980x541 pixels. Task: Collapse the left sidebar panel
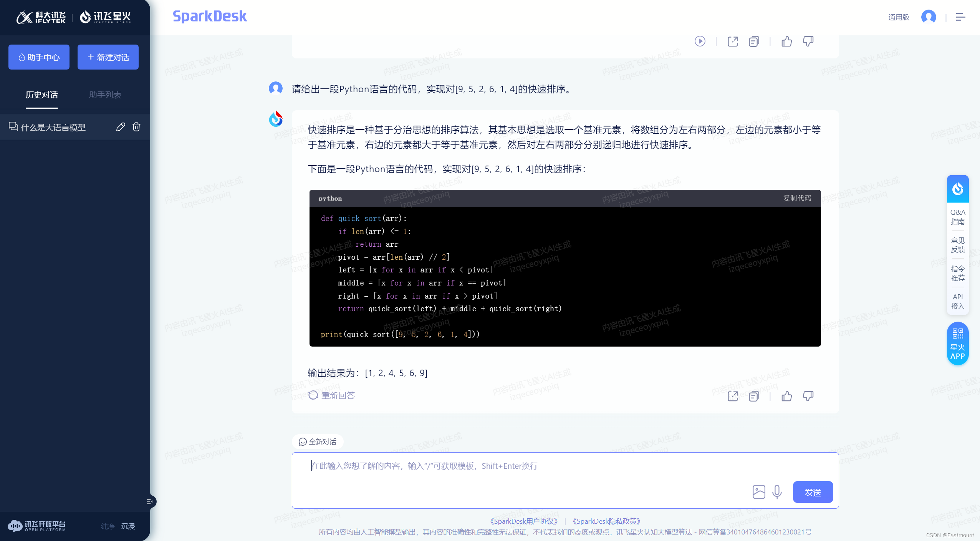pyautogui.click(x=150, y=501)
